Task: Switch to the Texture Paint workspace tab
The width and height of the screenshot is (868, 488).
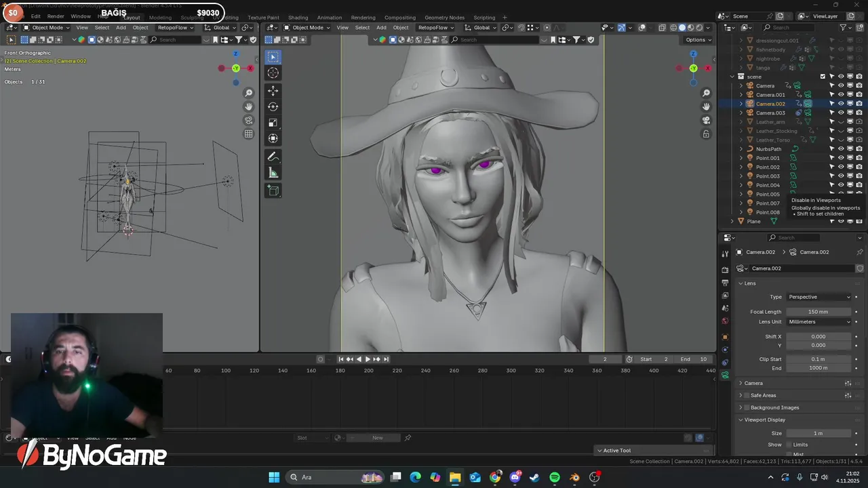Action: pos(263,18)
